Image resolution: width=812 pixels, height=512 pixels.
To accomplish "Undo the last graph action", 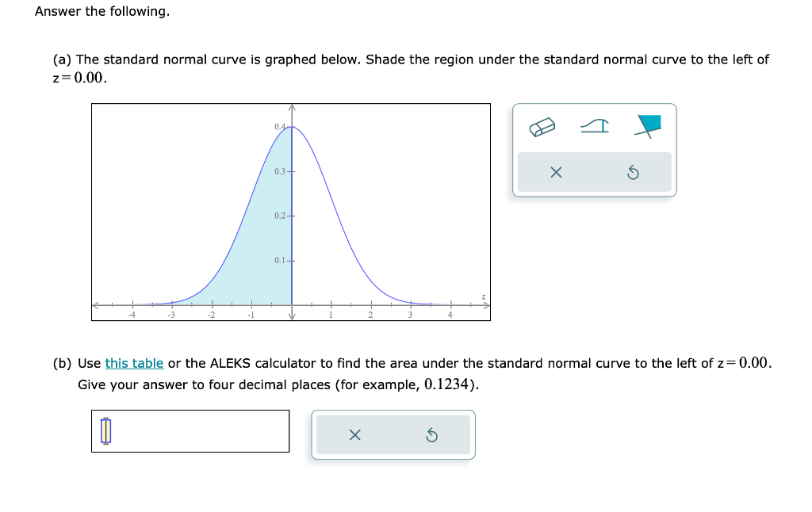I will [x=633, y=173].
